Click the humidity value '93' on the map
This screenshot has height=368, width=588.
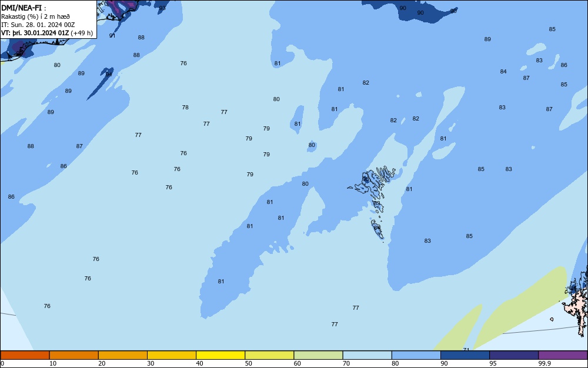pos(162,8)
